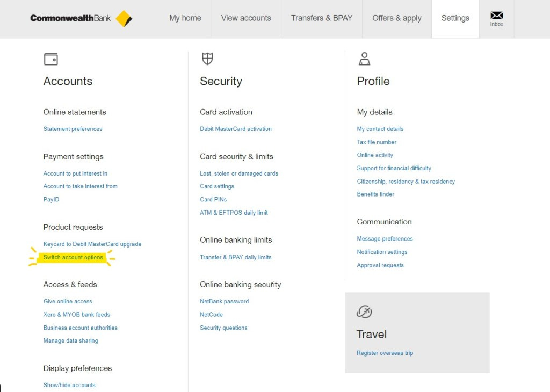
Task: Open the Inbox envelope icon
Action: pyautogui.click(x=496, y=16)
